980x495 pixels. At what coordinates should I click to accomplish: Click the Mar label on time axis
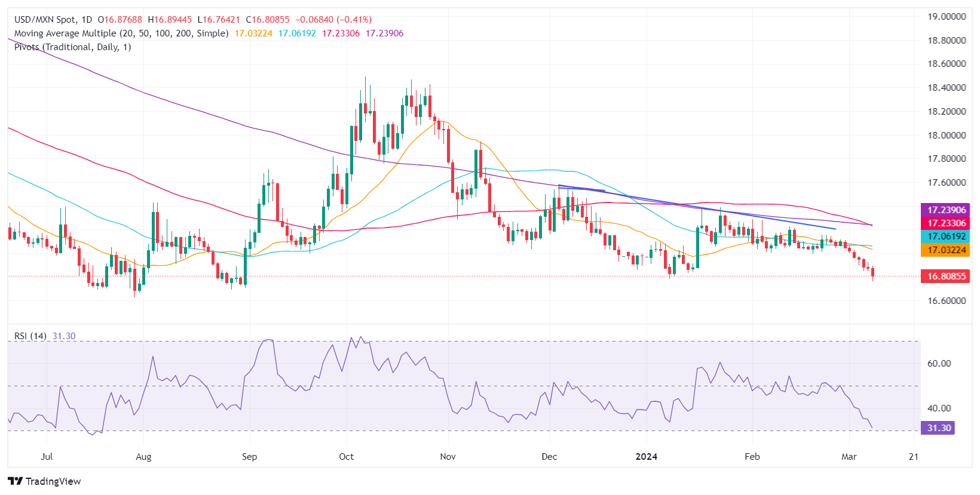pos(849,457)
